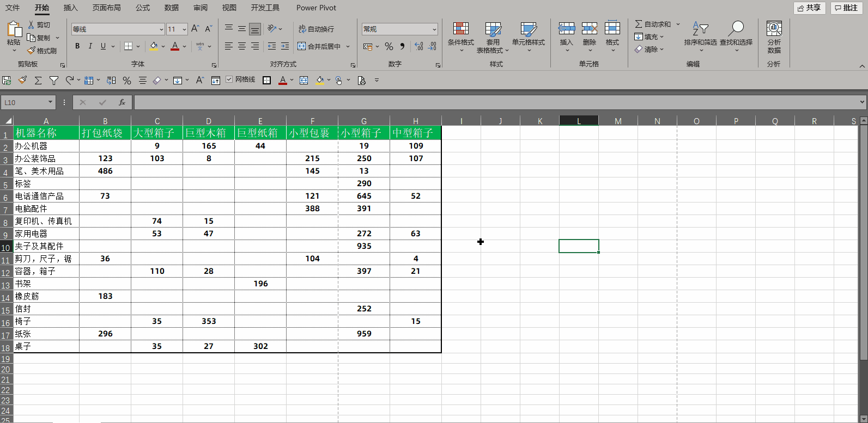Click the 查找和选择 magnifier icon

(736, 28)
